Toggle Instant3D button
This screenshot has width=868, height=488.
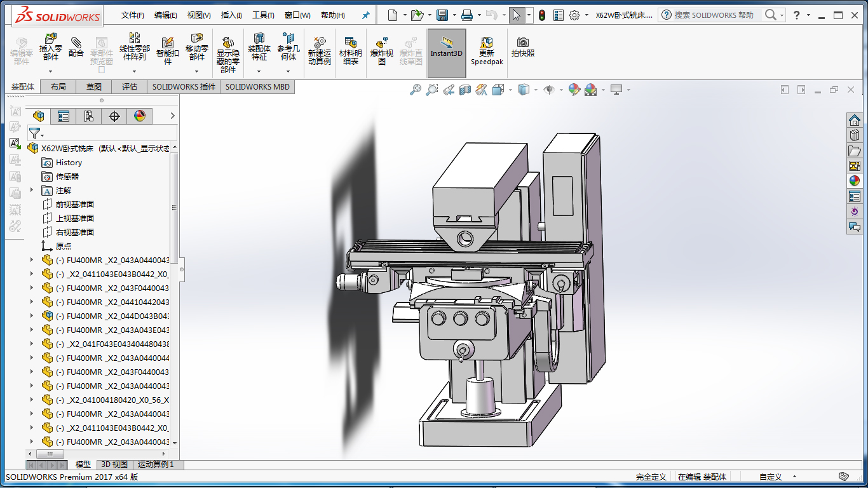coord(447,53)
